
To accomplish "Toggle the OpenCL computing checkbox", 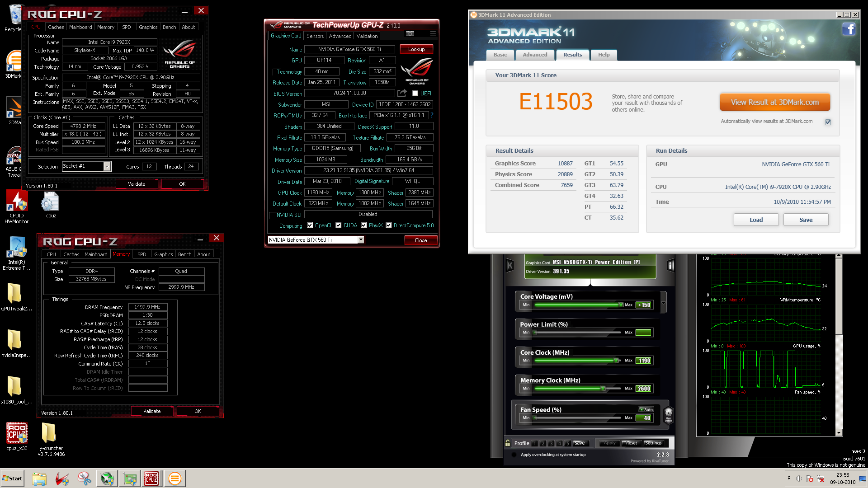I will coord(310,225).
